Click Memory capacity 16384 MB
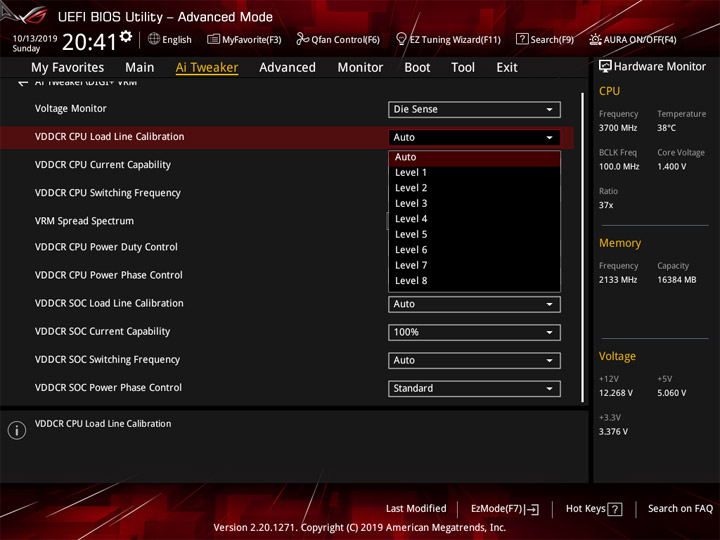Screen dimensions: 720x540 click(677, 280)
